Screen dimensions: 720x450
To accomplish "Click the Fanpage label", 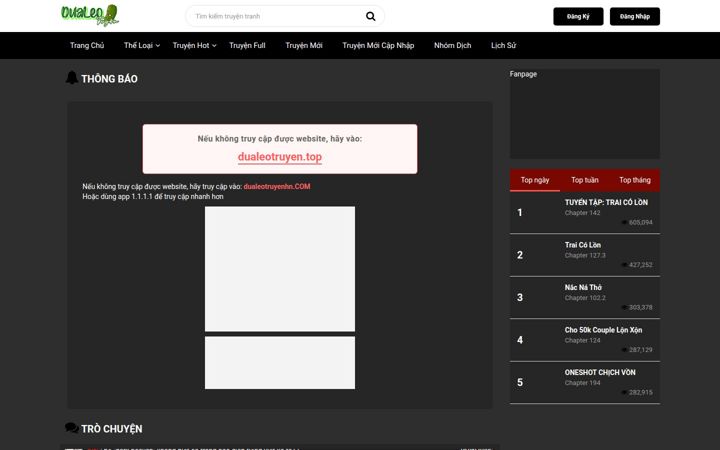I will tap(523, 74).
